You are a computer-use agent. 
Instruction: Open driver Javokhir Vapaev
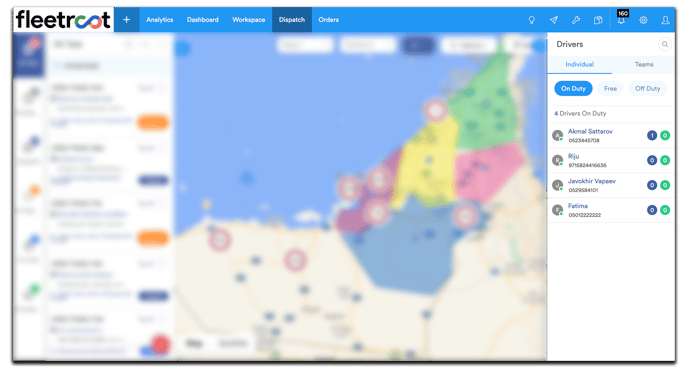(591, 181)
